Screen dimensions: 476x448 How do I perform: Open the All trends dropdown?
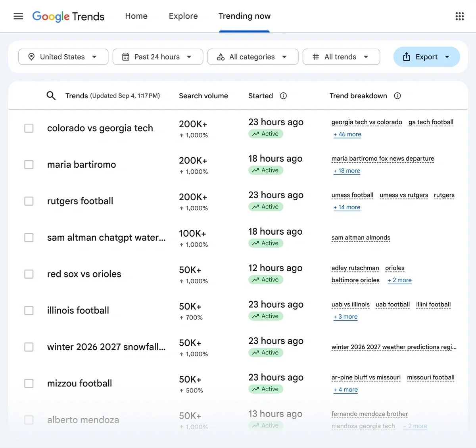click(341, 57)
